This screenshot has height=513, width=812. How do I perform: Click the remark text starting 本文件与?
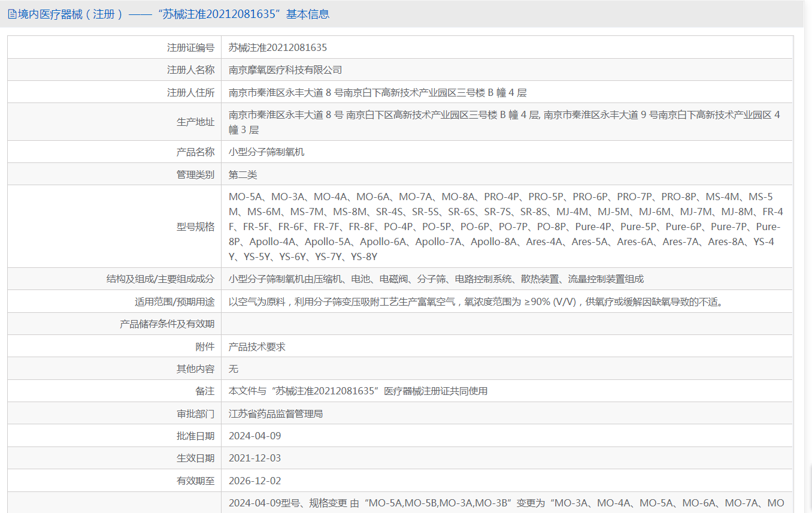pyautogui.click(x=358, y=391)
